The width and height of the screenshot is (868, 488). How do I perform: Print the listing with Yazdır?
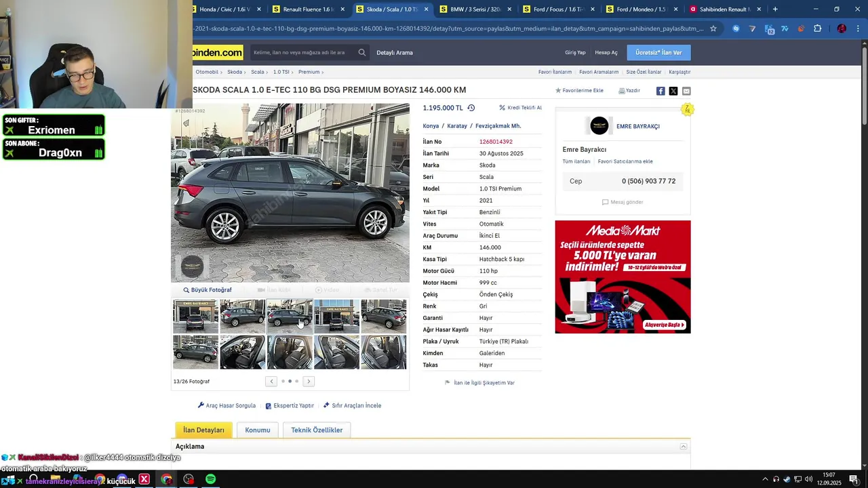(x=629, y=90)
